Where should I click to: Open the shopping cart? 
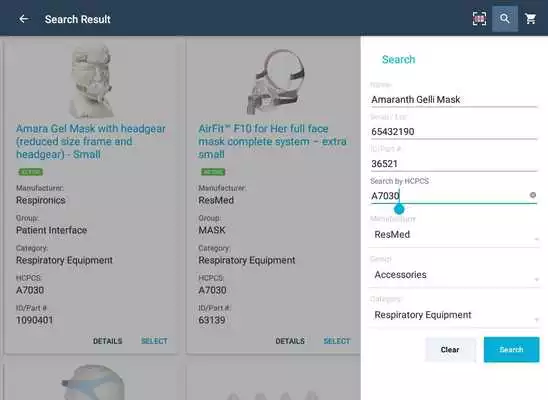(531, 19)
